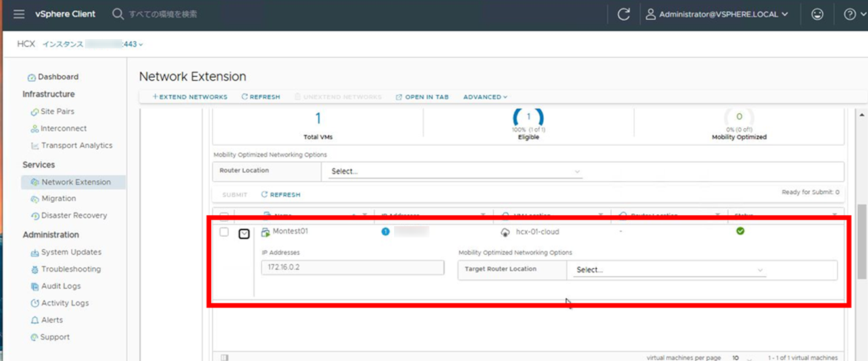
Task: Click the Transport Analytics chart icon
Action: pos(35,146)
